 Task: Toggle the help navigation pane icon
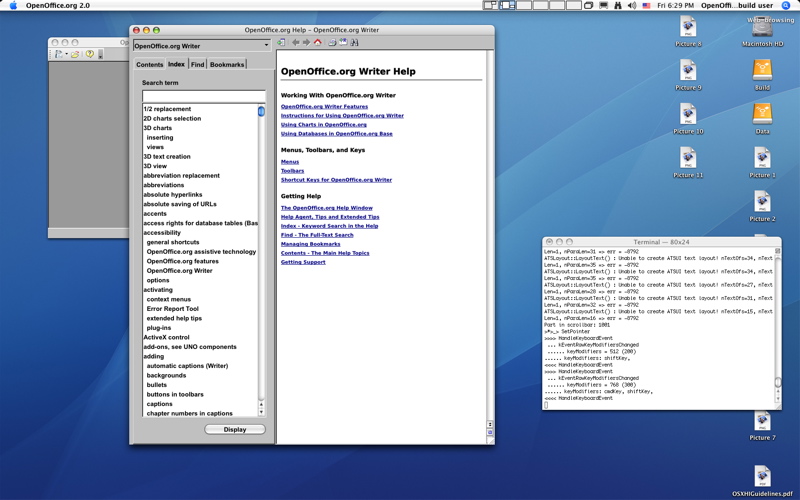pos(281,42)
